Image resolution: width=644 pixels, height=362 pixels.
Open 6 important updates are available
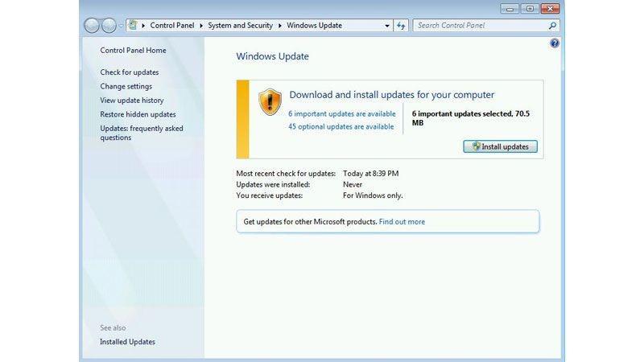tap(341, 113)
